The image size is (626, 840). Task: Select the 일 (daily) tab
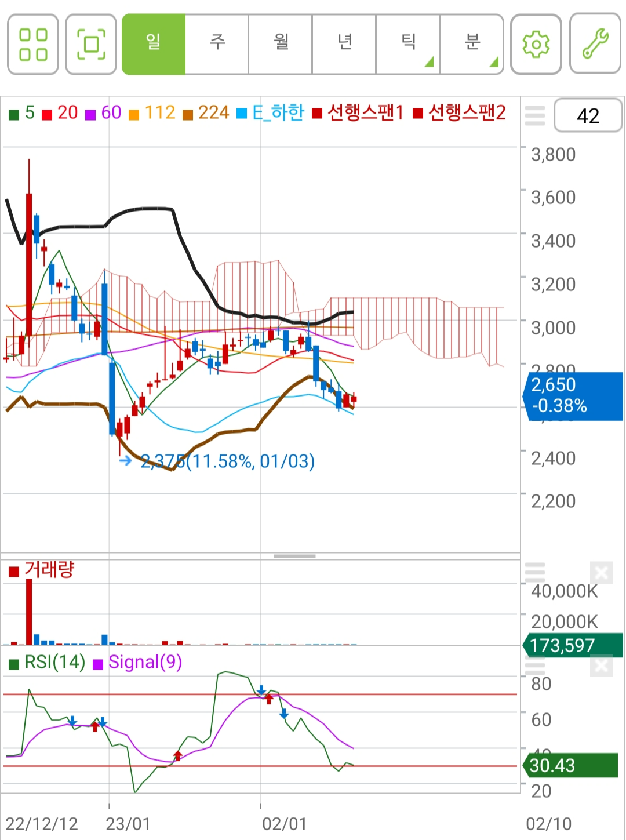(154, 45)
